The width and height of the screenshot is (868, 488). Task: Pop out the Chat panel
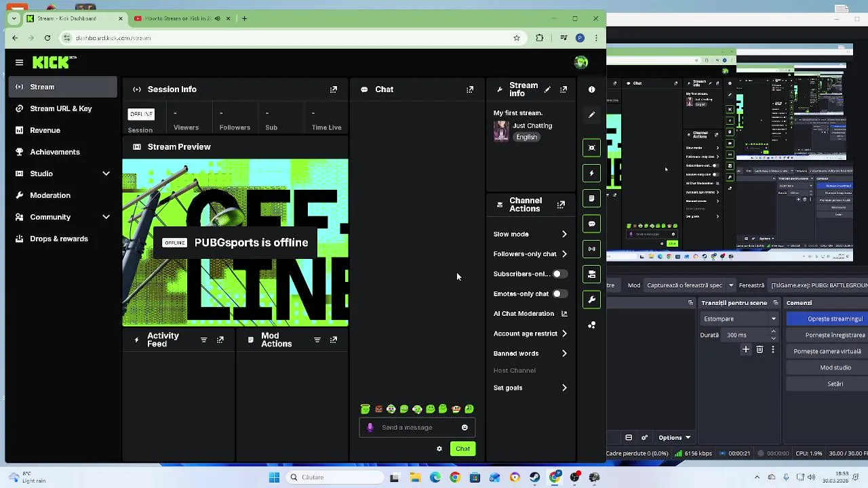pos(470,89)
